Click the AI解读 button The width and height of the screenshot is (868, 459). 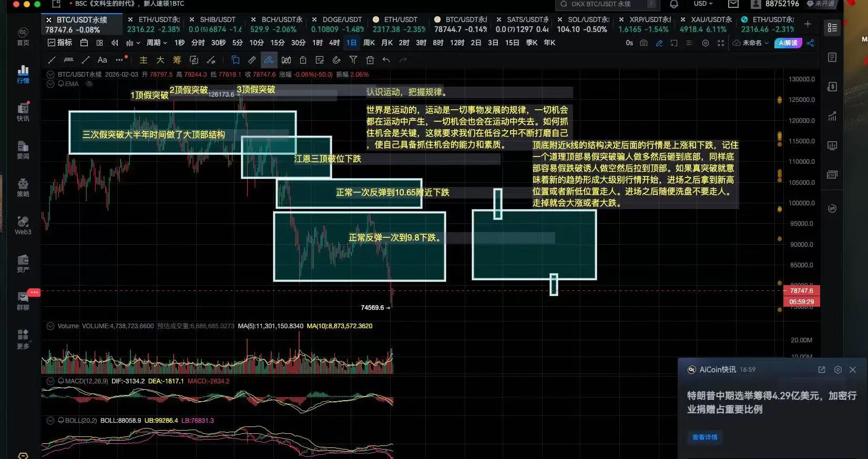pos(788,43)
